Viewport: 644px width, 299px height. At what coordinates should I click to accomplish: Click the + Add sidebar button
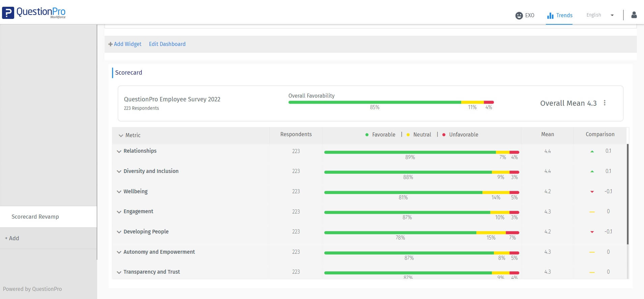tap(12, 238)
